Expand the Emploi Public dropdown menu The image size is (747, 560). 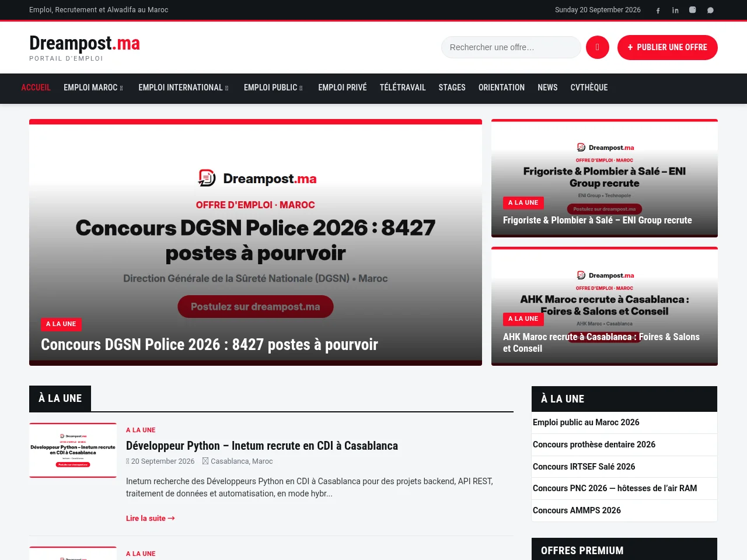[273, 87]
